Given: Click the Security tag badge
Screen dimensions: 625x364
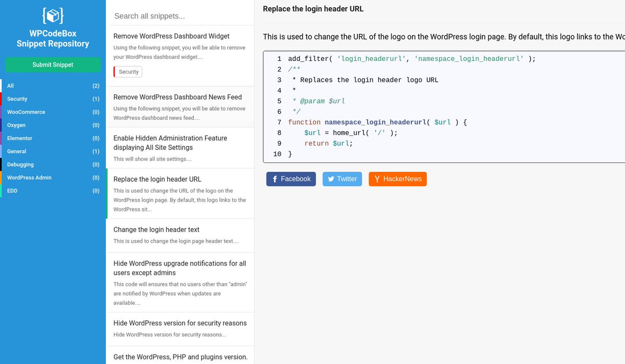Looking at the screenshot, I should click(128, 72).
